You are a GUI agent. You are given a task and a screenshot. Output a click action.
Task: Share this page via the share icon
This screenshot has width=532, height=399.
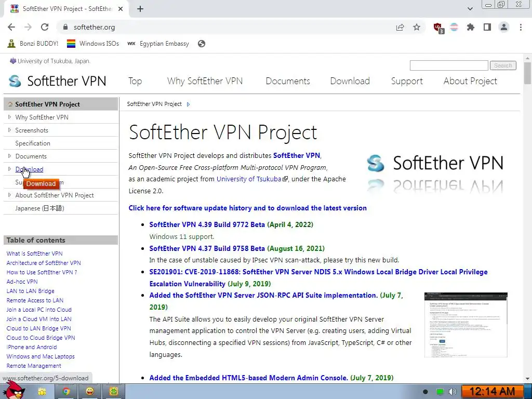(400, 27)
